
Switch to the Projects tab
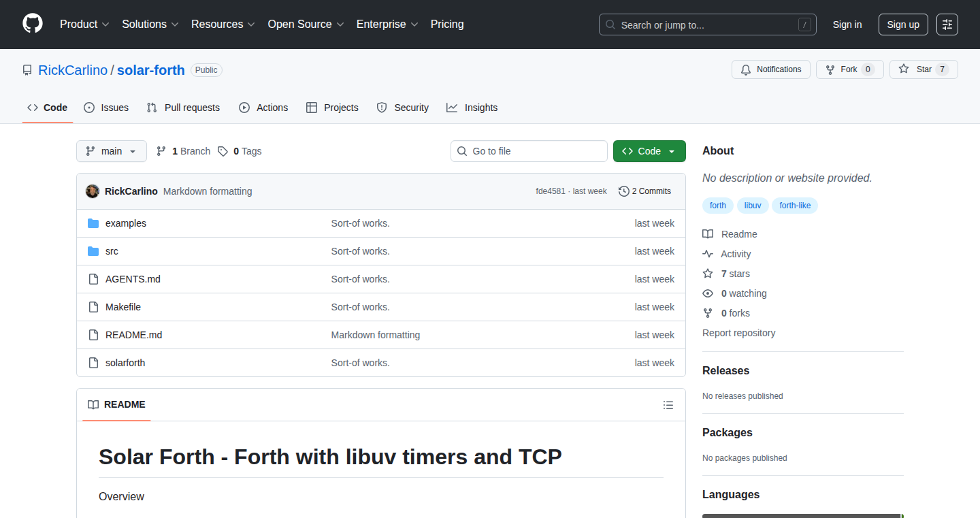332,108
